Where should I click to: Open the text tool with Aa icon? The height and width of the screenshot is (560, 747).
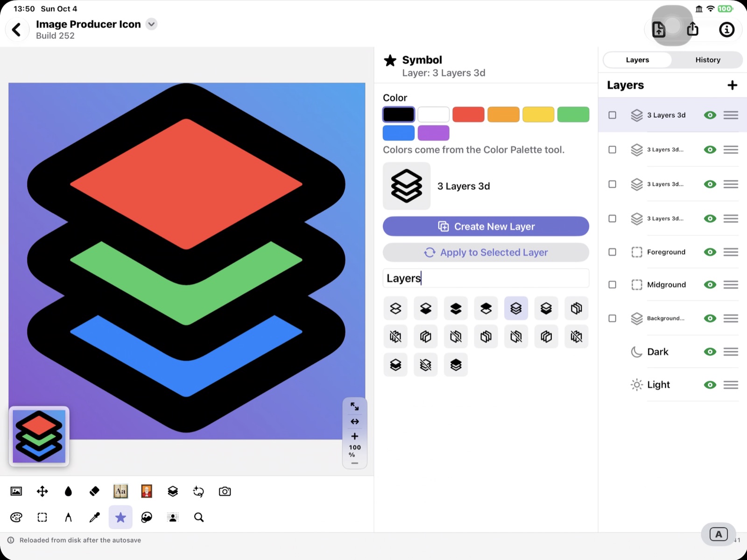click(x=120, y=491)
